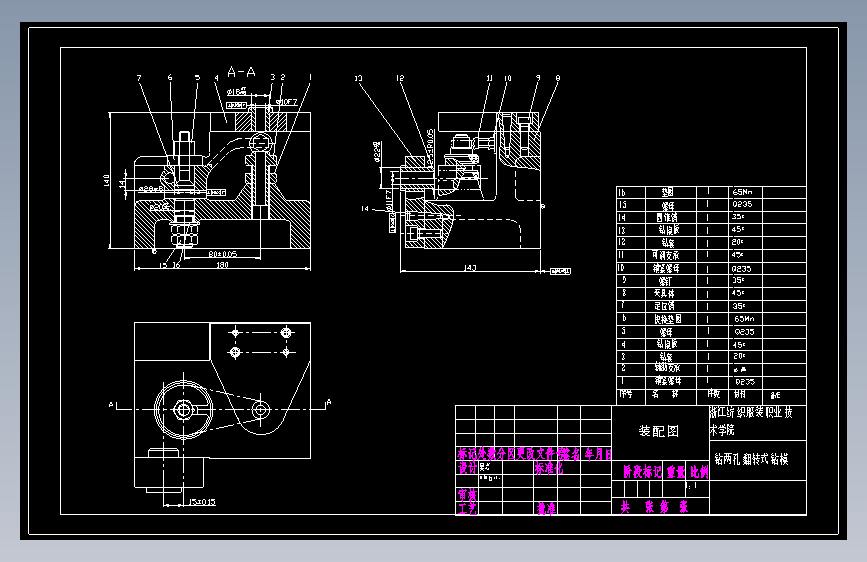Click the magenta 设计 label
The width and height of the screenshot is (867, 562).
click(x=467, y=468)
